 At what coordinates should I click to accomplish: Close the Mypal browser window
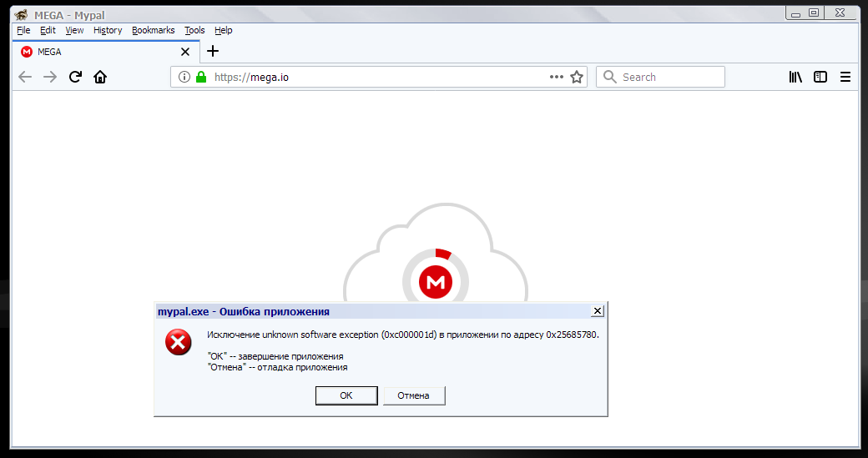[x=840, y=13]
